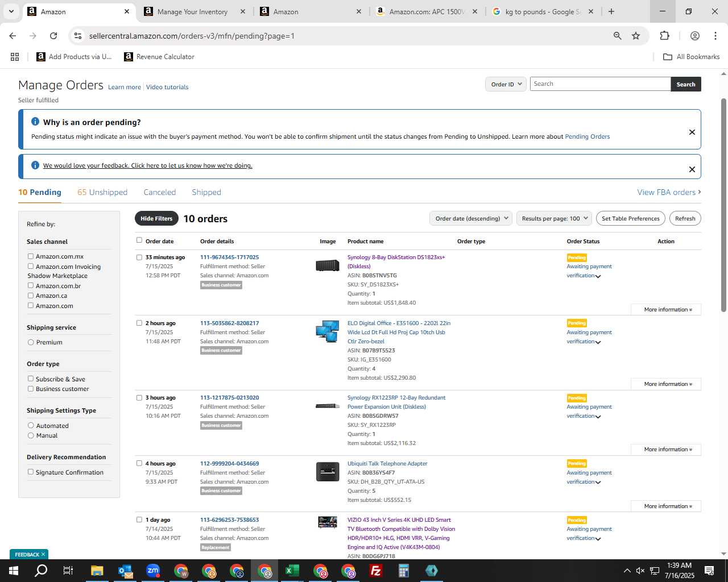The height and width of the screenshot is (582, 728).
Task: Go back with the browser back arrow
Action: click(13, 36)
